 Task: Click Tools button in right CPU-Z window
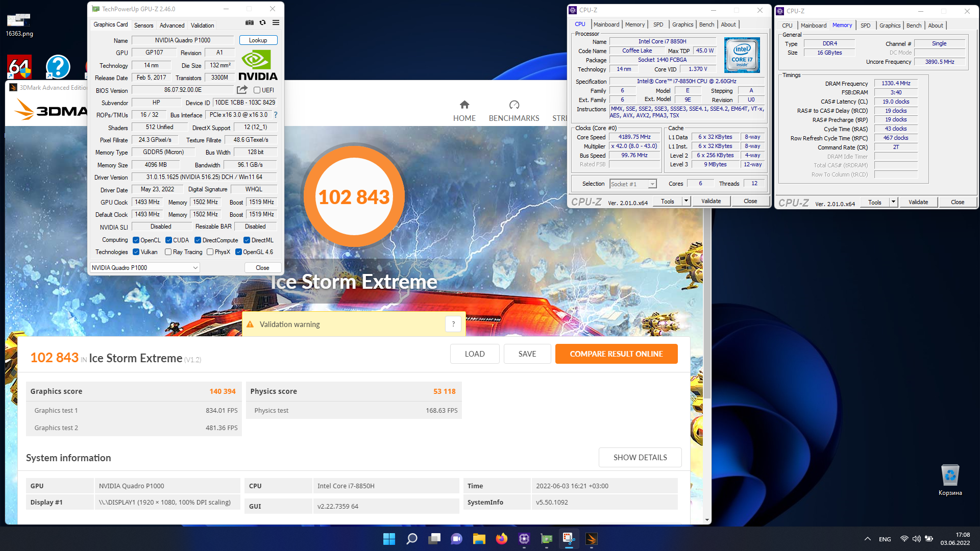(x=874, y=202)
